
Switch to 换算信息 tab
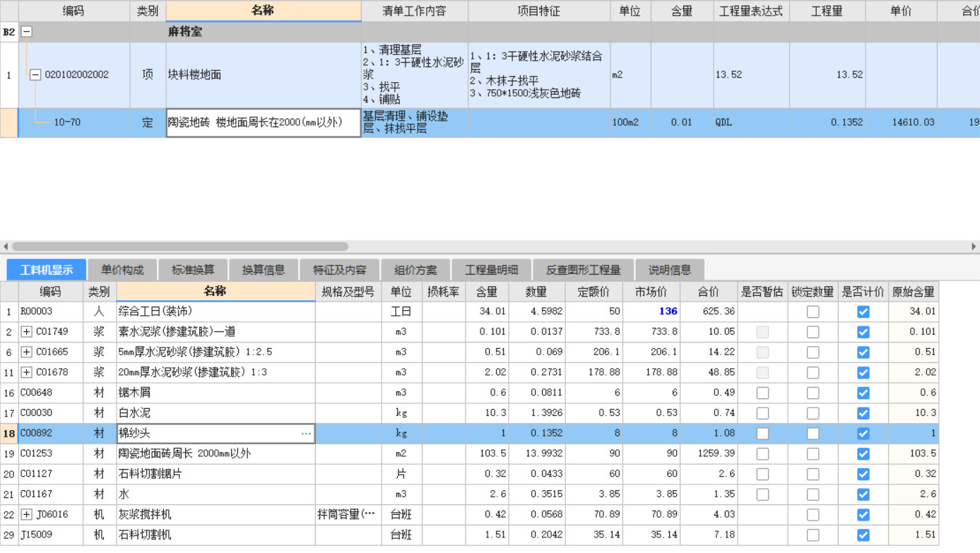point(264,270)
